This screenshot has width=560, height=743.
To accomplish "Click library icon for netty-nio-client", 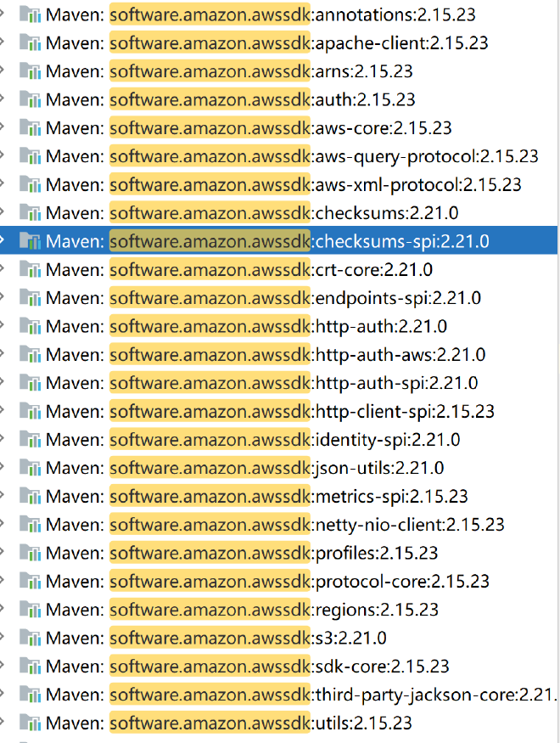I will tap(30, 524).
